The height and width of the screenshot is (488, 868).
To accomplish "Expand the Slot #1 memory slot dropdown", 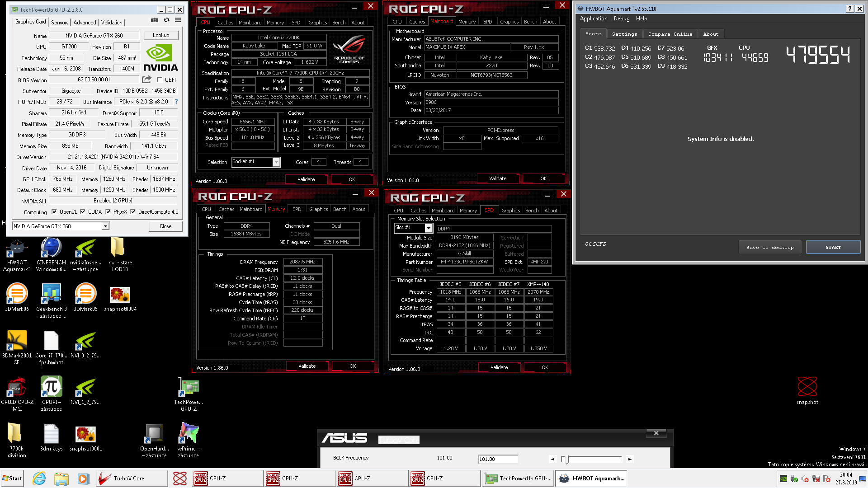I will [429, 228].
